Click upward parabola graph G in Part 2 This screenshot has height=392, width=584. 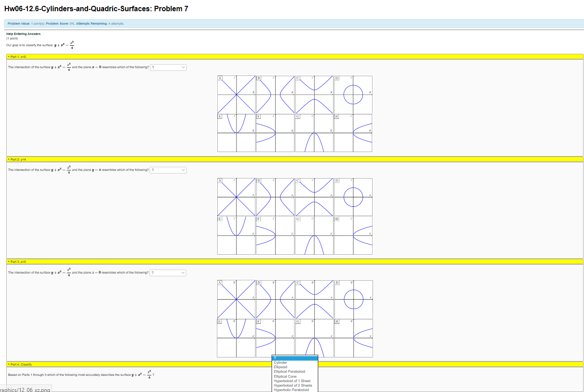tap(314, 235)
